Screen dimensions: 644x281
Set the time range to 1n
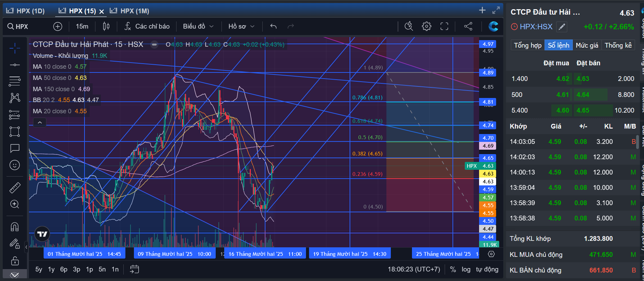tap(115, 269)
